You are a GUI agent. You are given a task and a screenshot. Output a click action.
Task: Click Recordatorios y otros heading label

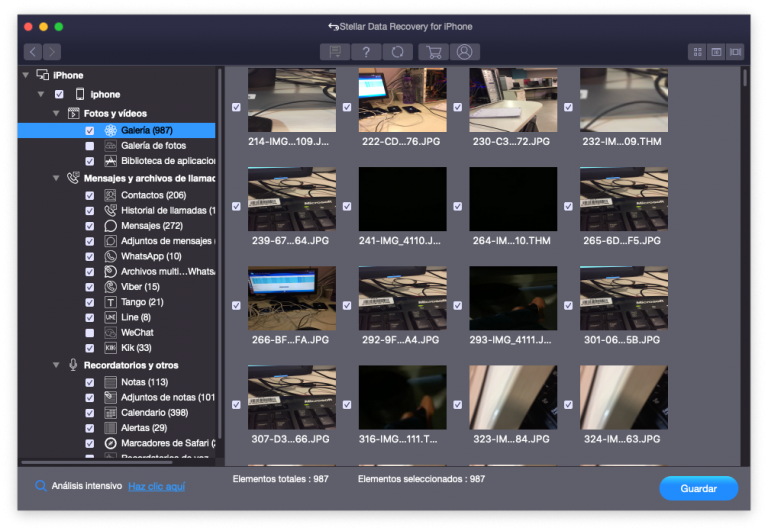[x=131, y=365]
